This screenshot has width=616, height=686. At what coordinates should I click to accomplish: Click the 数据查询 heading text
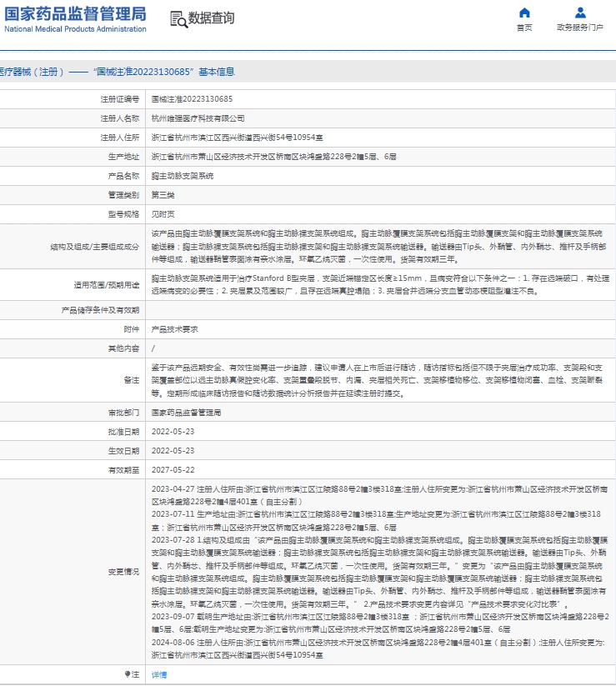pos(212,18)
